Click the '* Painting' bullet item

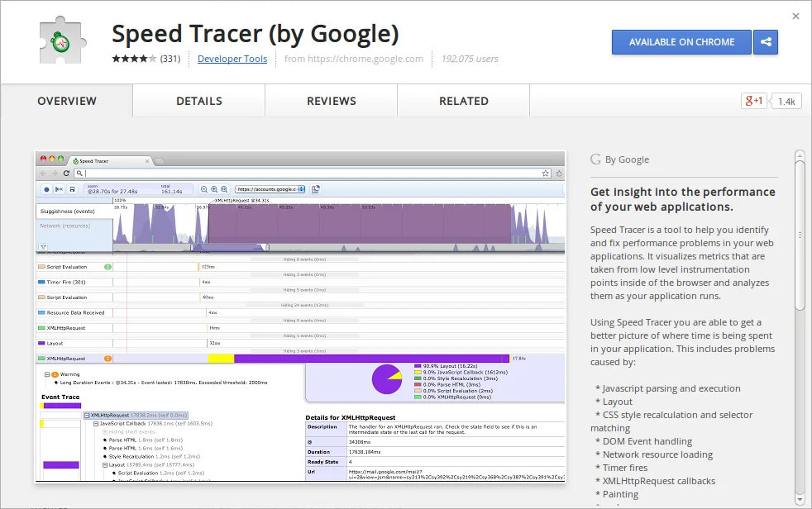pos(617,494)
